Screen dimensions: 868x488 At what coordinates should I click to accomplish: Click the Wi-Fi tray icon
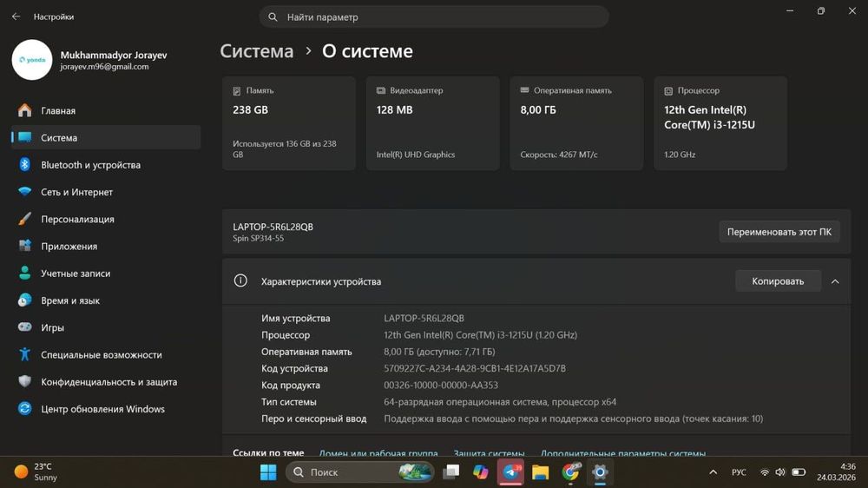point(765,472)
